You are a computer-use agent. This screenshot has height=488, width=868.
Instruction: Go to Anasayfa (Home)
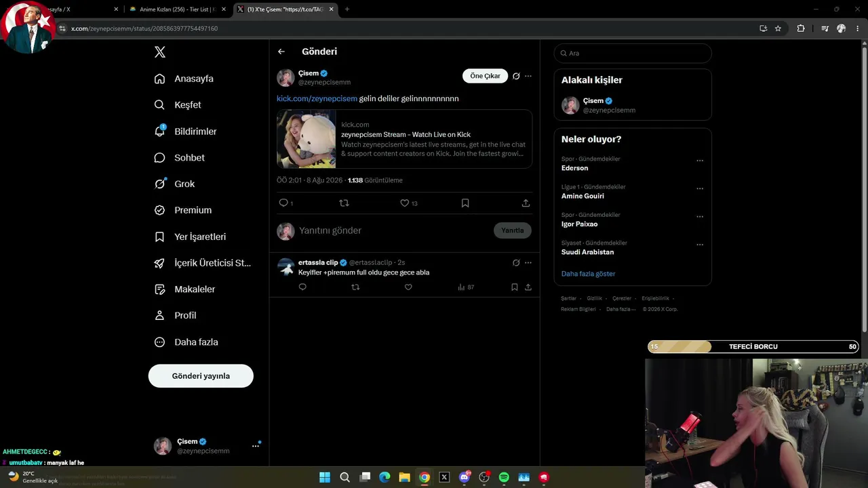184,79
